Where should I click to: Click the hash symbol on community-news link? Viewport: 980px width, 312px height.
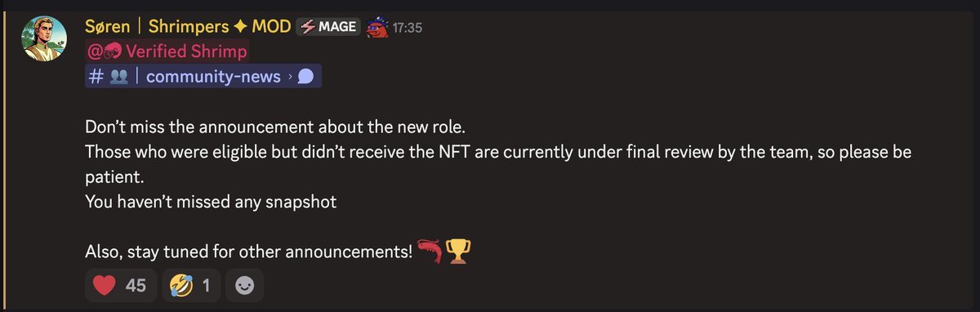coord(95,77)
